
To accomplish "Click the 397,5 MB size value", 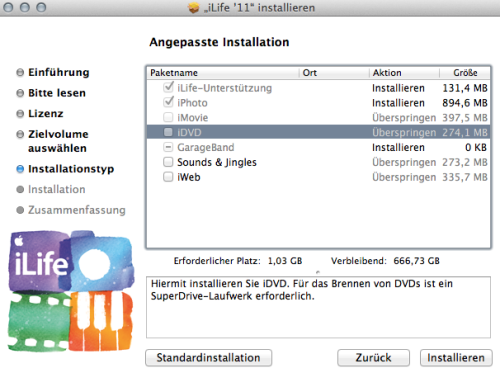I will tap(465, 118).
